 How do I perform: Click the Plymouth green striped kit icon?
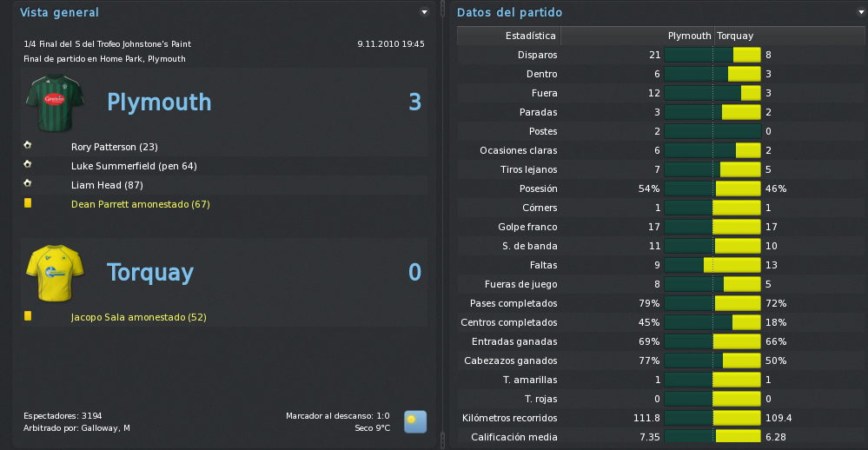pyautogui.click(x=55, y=103)
